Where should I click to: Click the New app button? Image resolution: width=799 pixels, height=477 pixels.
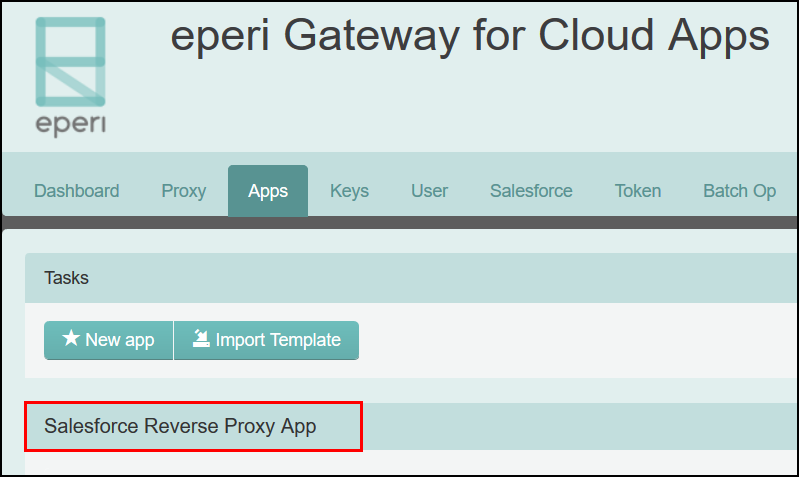[109, 340]
